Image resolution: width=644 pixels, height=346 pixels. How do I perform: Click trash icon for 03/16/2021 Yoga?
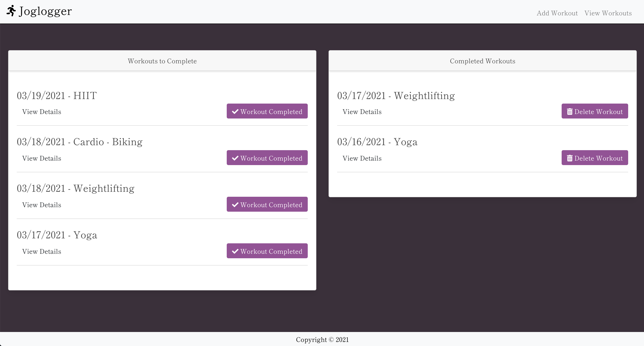click(570, 158)
